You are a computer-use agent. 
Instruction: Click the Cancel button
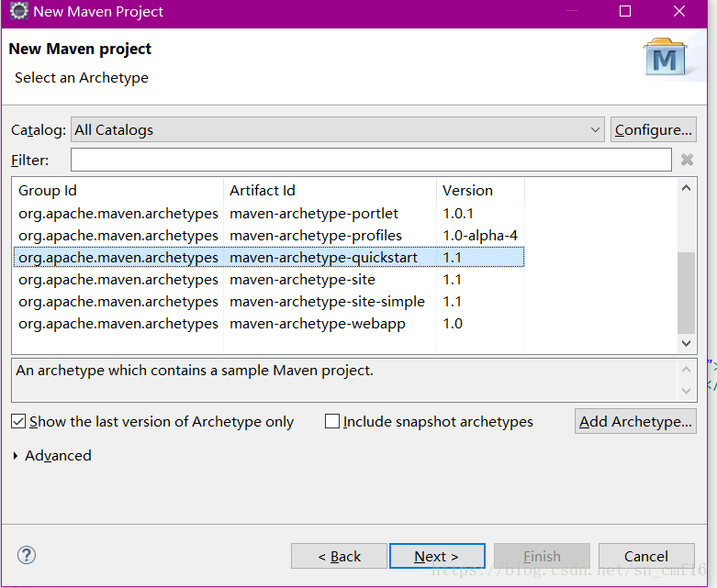coord(646,556)
